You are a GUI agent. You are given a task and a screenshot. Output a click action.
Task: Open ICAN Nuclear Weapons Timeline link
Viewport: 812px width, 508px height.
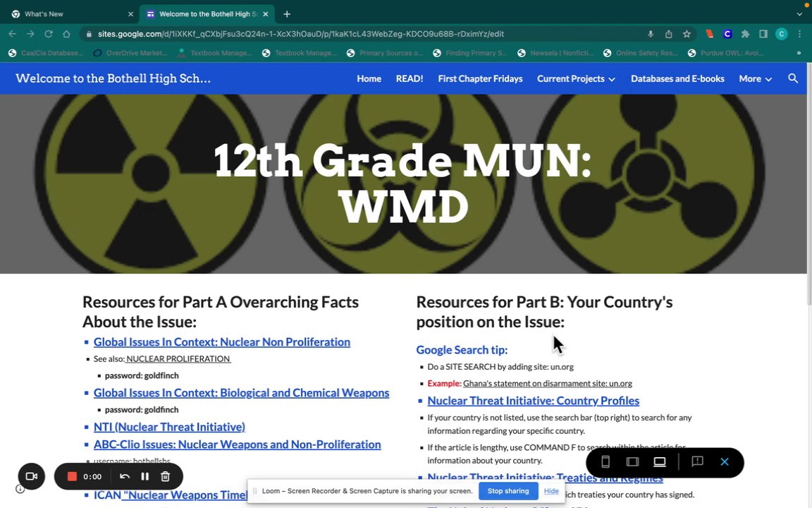171,495
